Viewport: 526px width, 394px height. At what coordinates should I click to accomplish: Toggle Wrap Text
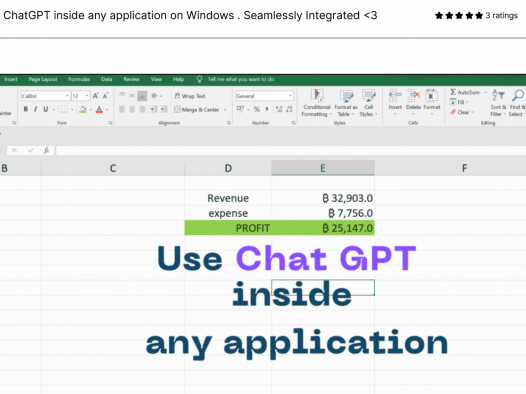[x=190, y=96]
